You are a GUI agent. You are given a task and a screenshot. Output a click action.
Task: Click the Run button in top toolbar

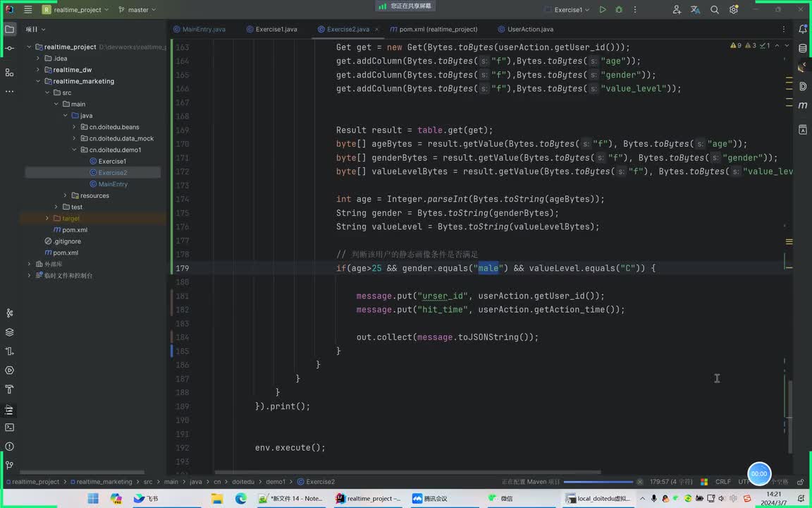coord(603,10)
